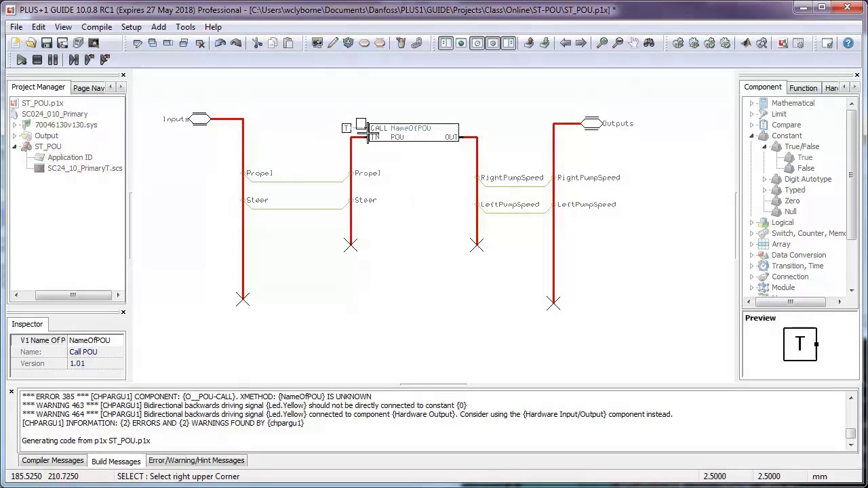Expand the Mathematical component category
Image resolution: width=868 pixels, height=488 pixels.
click(751, 103)
